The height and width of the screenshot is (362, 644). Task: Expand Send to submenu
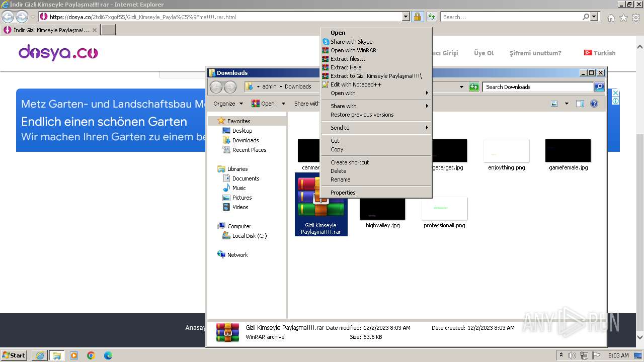tap(376, 128)
